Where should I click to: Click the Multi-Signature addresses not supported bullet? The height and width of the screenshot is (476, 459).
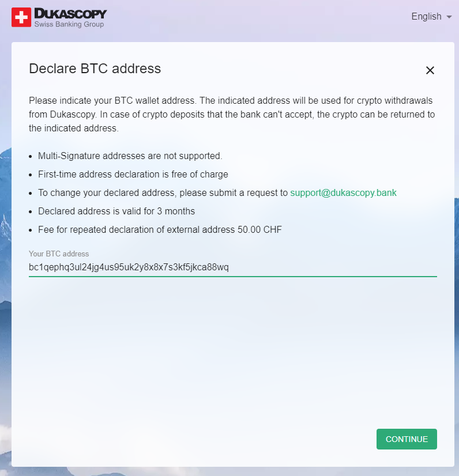coord(130,156)
